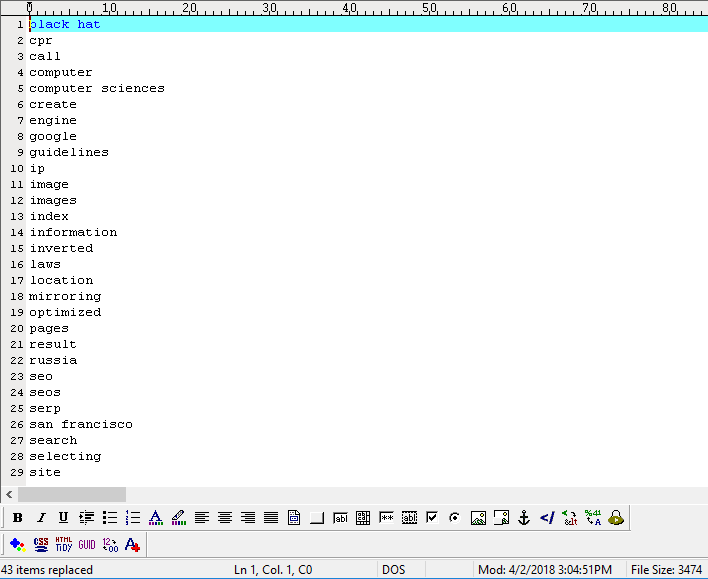Apply indent to text
The height and width of the screenshot is (579, 708).
pyautogui.click(x=87, y=518)
